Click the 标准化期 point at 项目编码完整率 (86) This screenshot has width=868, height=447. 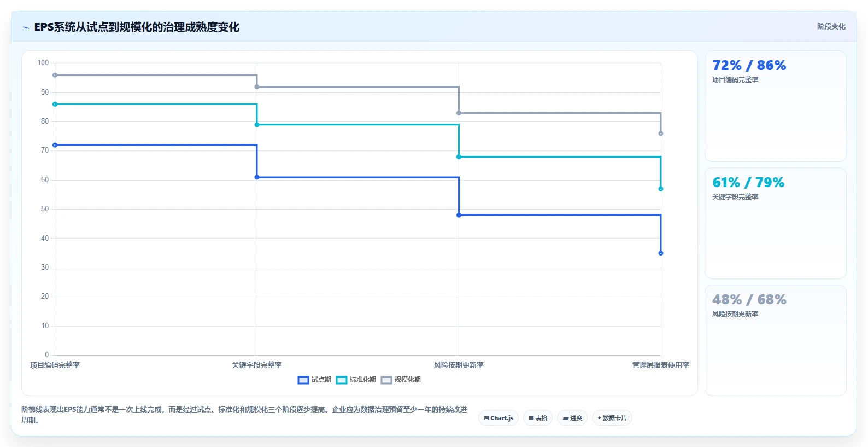(55, 104)
